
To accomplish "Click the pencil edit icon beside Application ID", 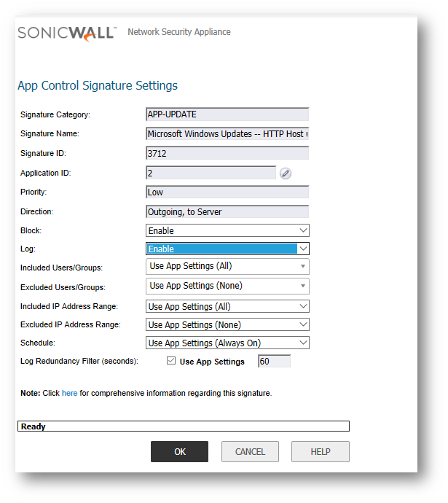I will [x=286, y=173].
